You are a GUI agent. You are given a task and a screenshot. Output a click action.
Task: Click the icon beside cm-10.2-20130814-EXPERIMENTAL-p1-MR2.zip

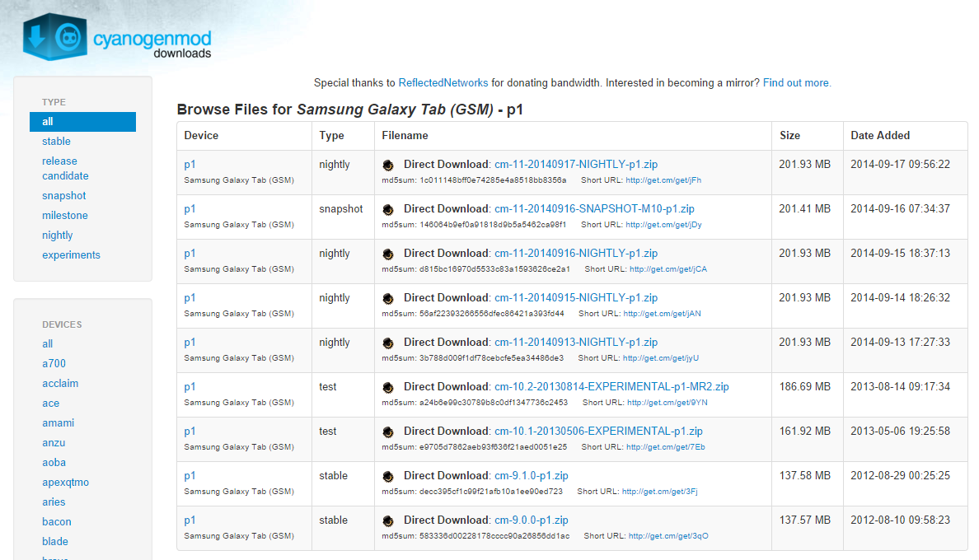point(388,387)
